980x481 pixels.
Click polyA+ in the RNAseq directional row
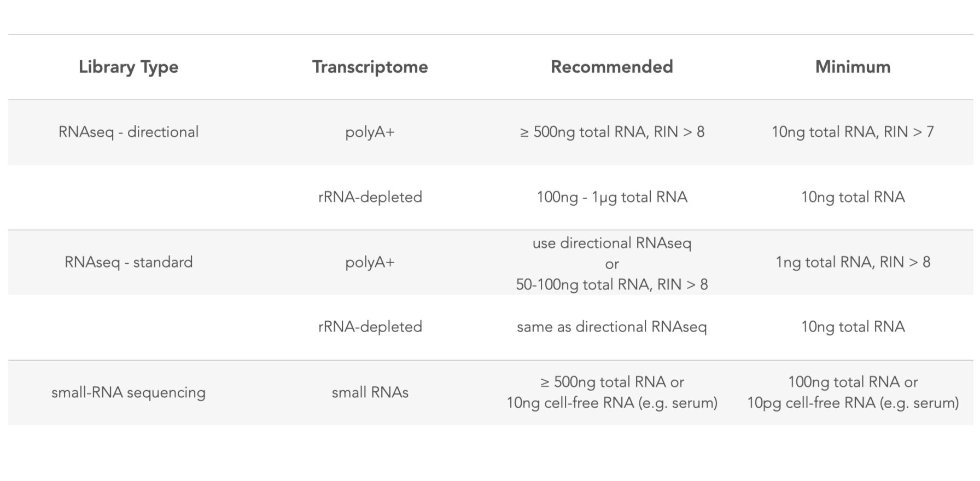click(370, 132)
